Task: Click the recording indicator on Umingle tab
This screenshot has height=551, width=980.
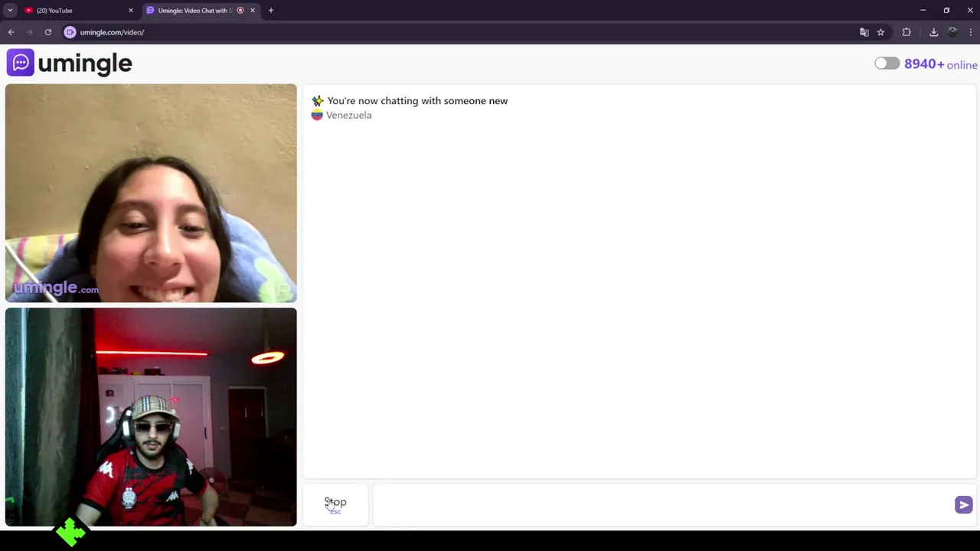Action: coord(240,11)
